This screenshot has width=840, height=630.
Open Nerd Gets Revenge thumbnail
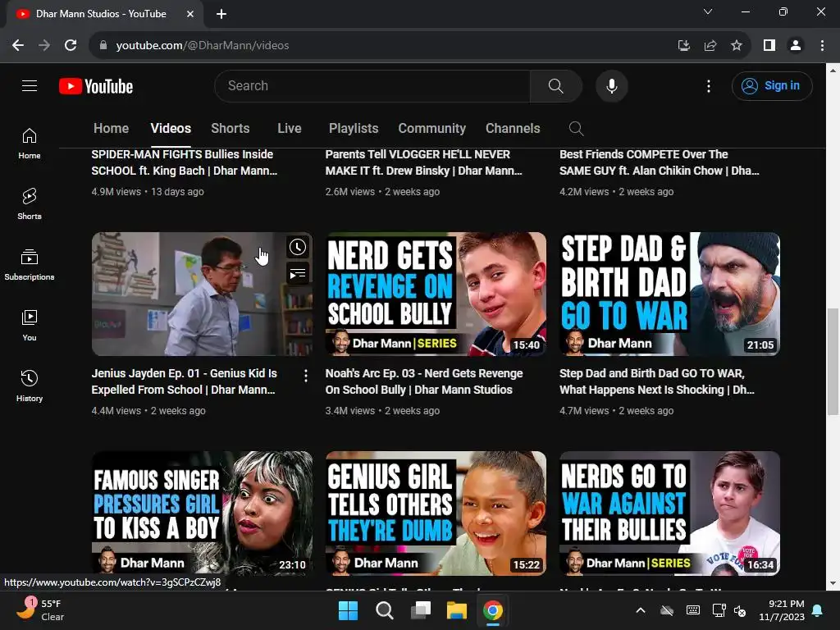tap(436, 294)
